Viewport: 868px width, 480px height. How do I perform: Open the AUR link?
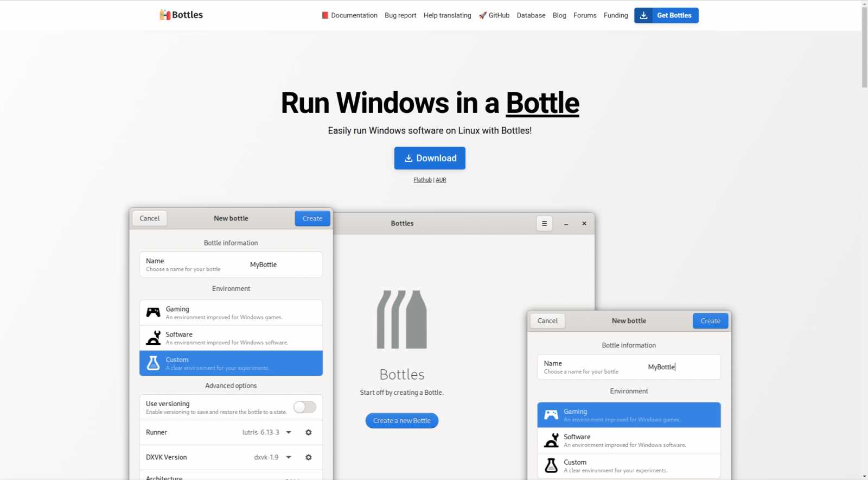[x=441, y=180]
